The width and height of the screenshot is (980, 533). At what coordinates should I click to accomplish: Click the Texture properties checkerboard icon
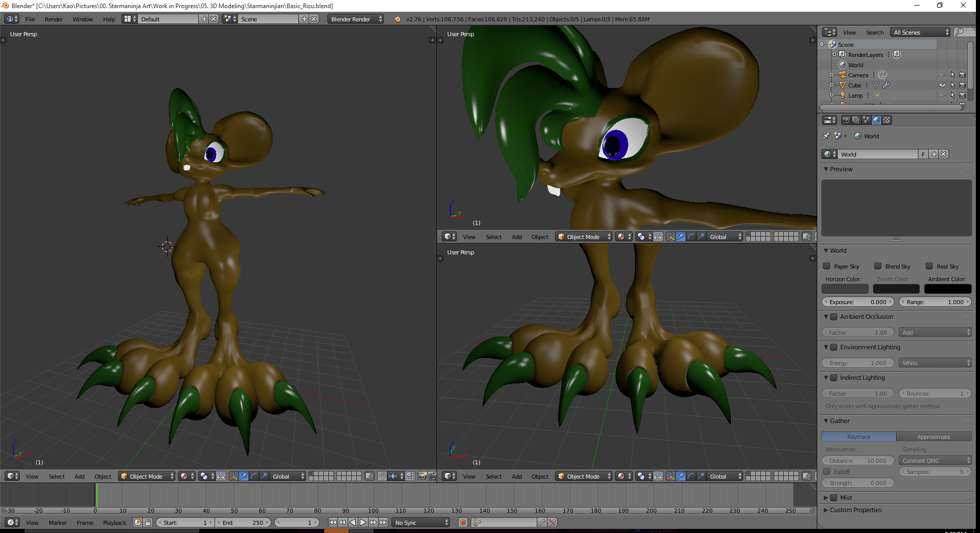pyautogui.click(x=886, y=120)
